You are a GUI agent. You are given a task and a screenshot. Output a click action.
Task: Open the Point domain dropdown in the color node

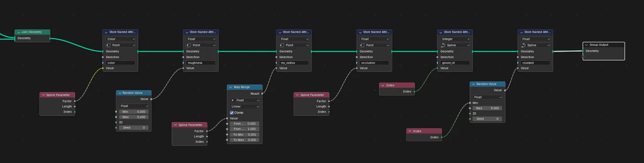click(x=121, y=45)
